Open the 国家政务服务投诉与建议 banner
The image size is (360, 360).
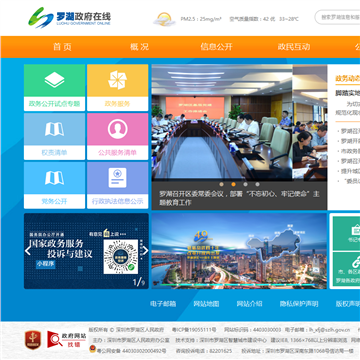tap(86, 251)
